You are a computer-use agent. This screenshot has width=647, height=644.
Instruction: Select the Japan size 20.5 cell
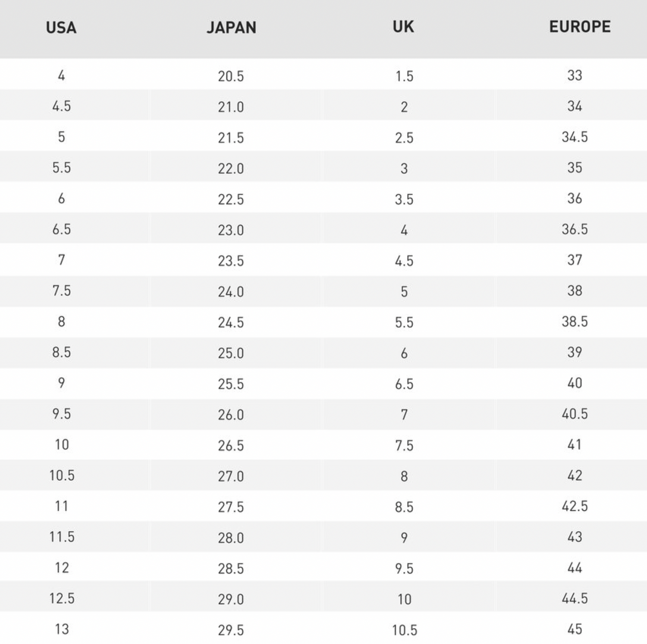click(231, 76)
